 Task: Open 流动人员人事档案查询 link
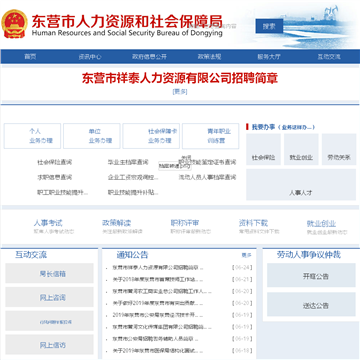coord(207,177)
